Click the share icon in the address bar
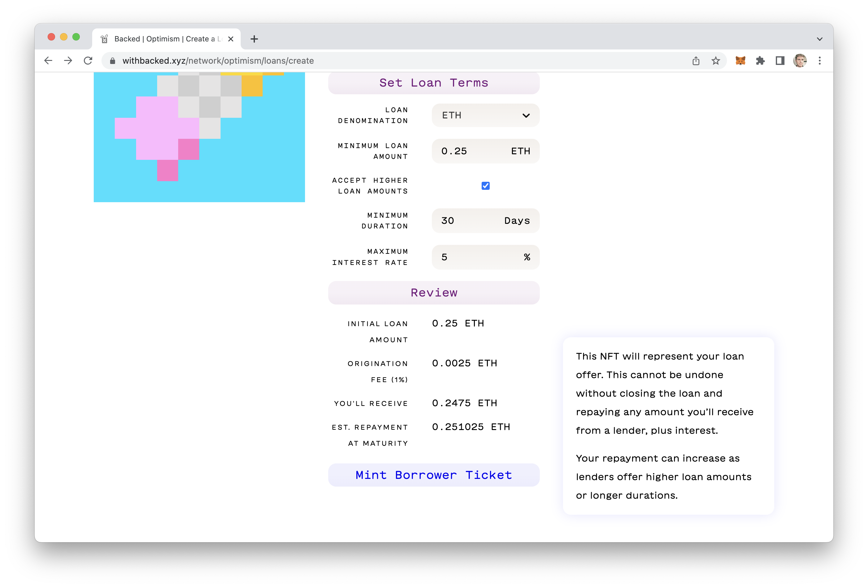 tap(696, 61)
